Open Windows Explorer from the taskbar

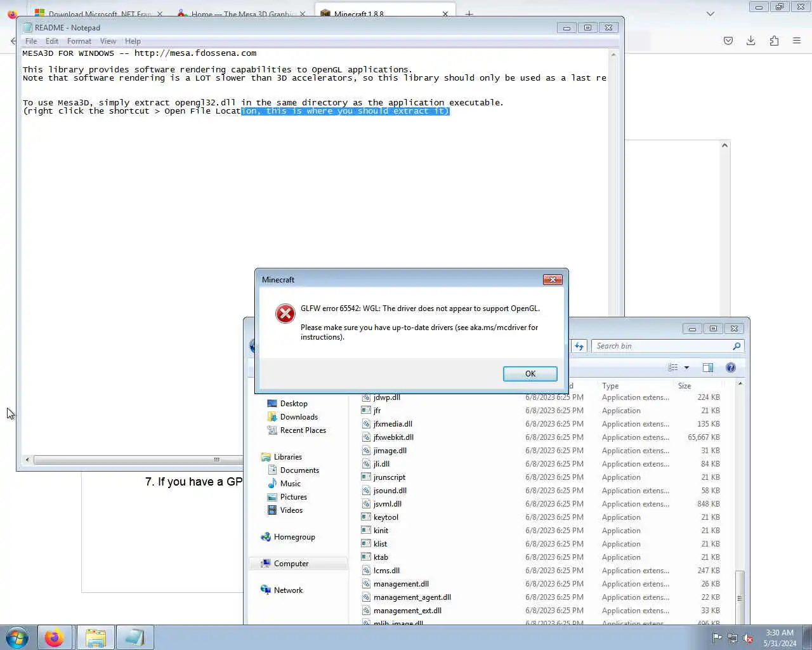(x=95, y=637)
